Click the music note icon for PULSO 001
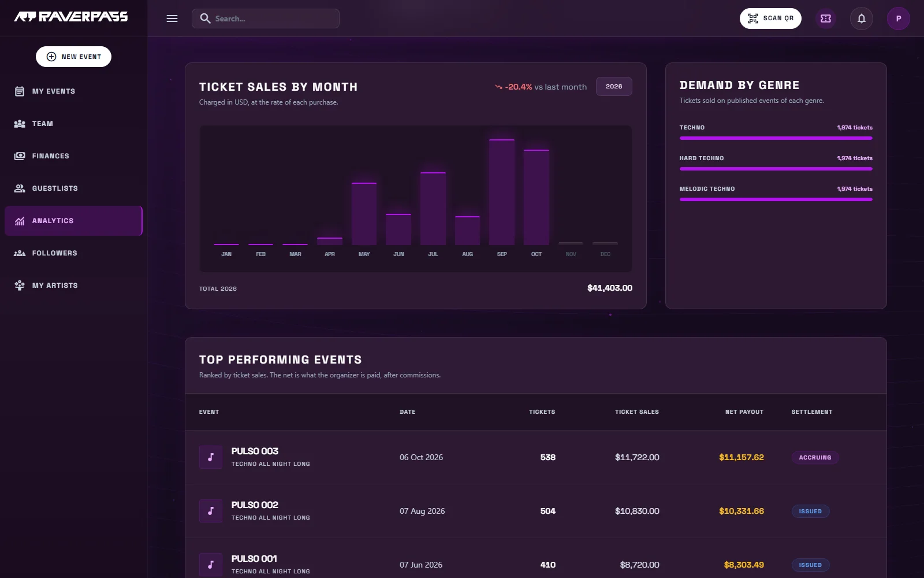The width and height of the screenshot is (924, 578). click(211, 565)
